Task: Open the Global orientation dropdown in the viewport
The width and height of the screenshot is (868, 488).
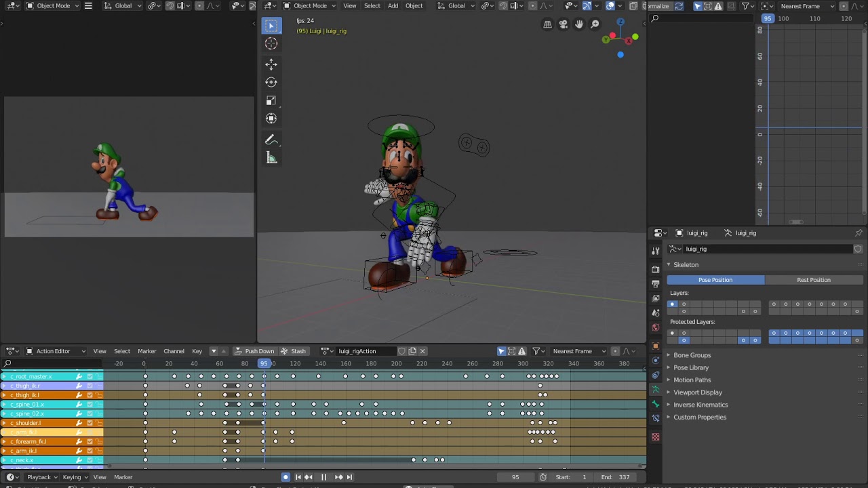Action: click(457, 5)
